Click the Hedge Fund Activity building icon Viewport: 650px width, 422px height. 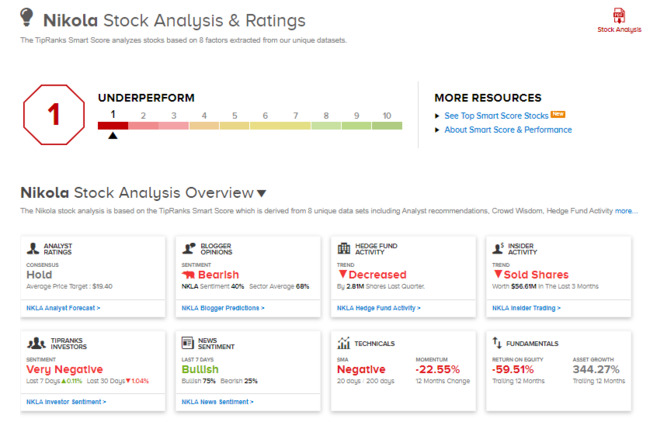(343, 247)
